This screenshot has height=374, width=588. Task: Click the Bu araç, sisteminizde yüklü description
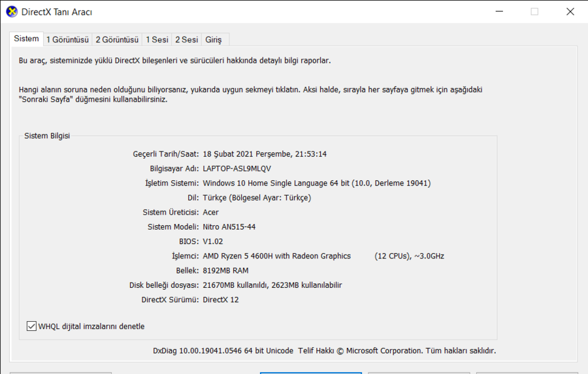[x=174, y=61]
